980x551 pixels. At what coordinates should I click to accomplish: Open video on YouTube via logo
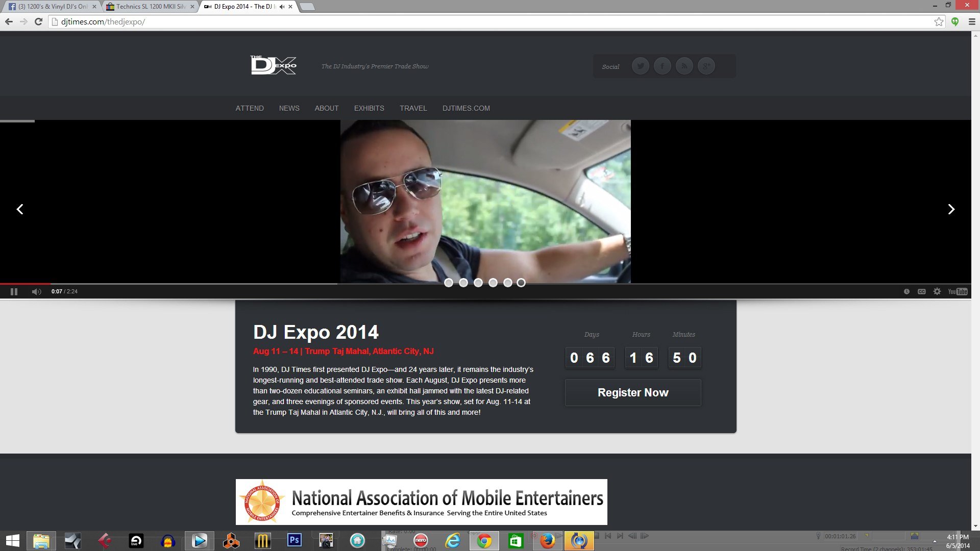click(x=958, y=292)
